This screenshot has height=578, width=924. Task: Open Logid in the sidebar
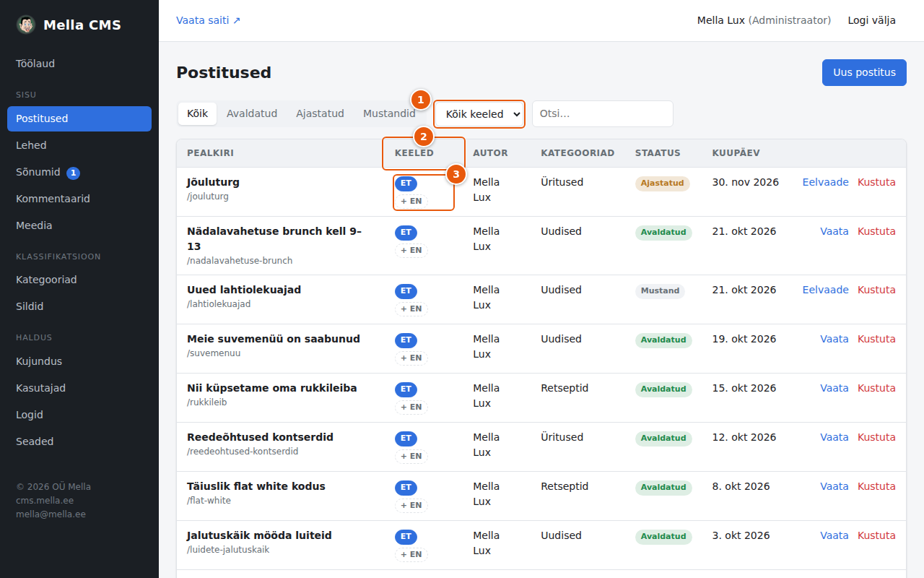pyautogui.click(x=79, y=415)
